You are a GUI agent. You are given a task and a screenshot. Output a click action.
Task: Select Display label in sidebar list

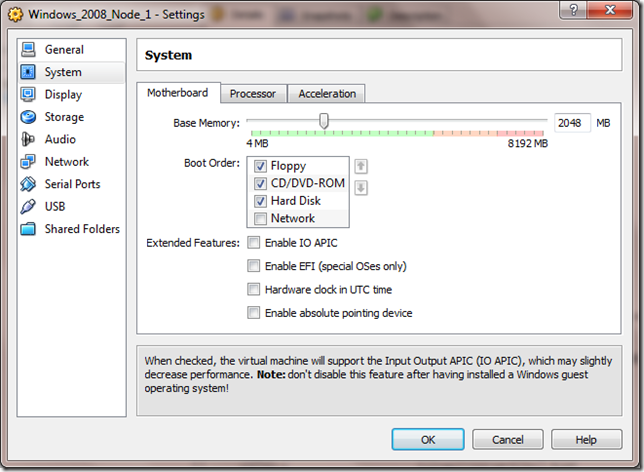click(x=63, y=94)
